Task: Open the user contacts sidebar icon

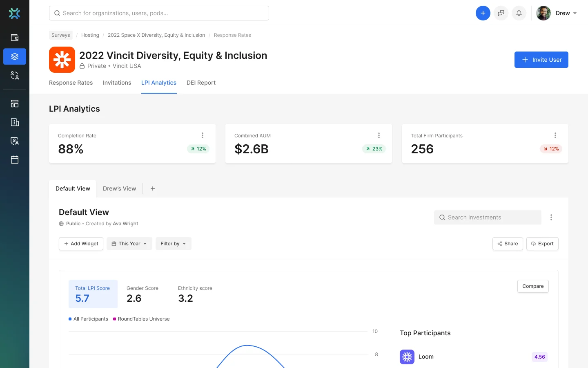Action: 15,141
